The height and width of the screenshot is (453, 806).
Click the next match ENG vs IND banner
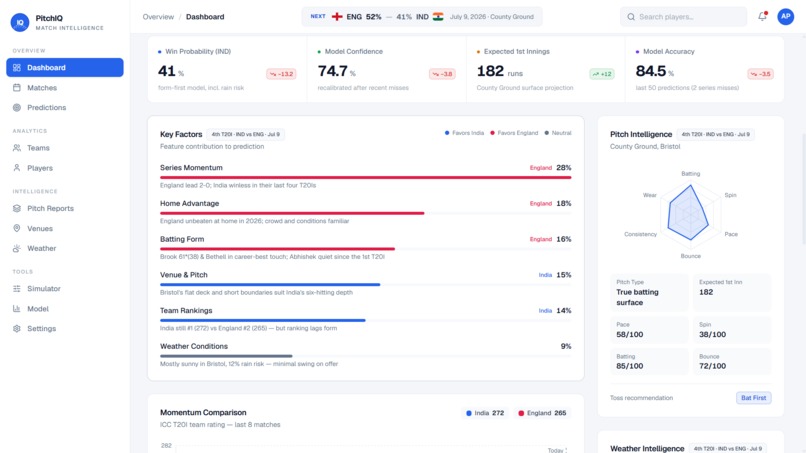[x=422, y=16]
